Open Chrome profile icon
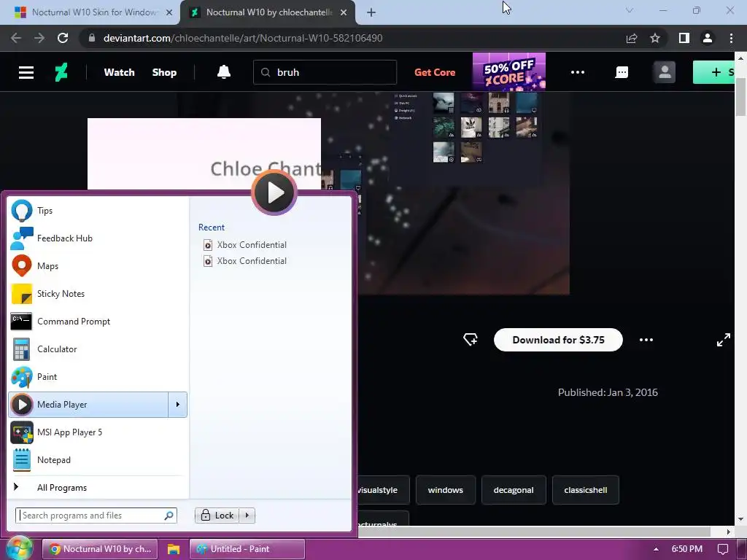 [708, 38]
